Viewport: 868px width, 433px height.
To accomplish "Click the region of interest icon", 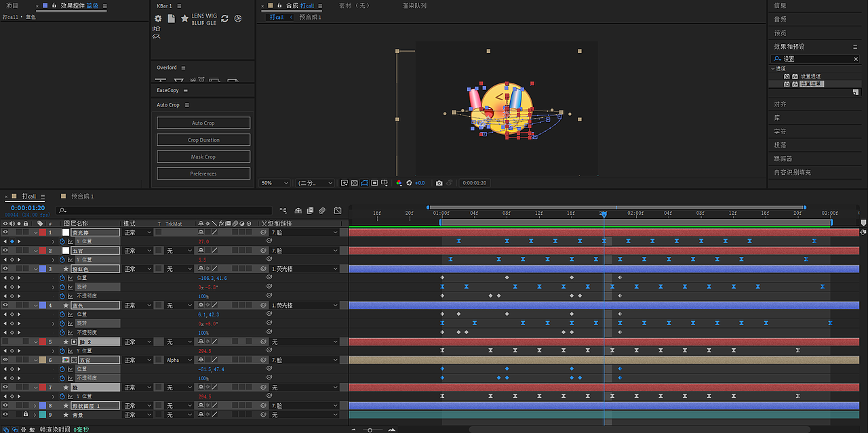I will (375, 183).
